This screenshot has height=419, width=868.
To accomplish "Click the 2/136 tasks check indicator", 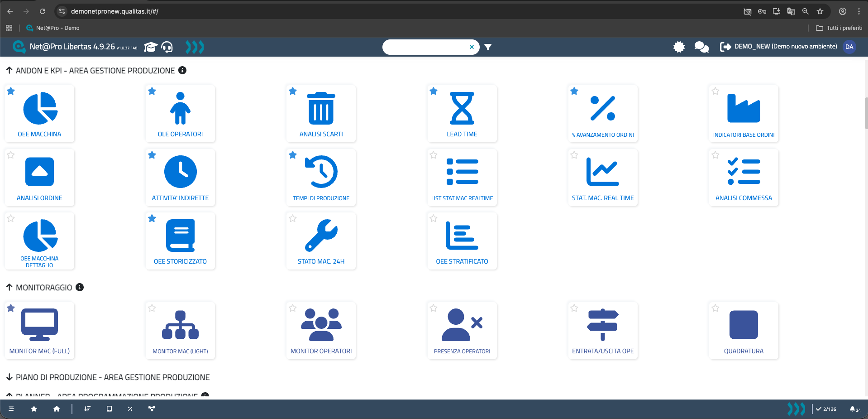I will pos(826,409).
